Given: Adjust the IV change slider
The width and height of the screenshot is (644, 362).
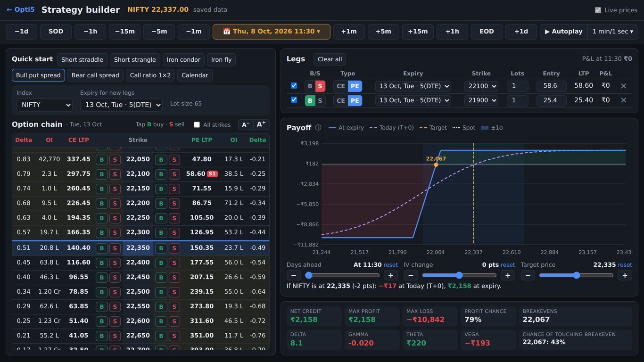Looking at the screenshot, I should pos(459,275).
